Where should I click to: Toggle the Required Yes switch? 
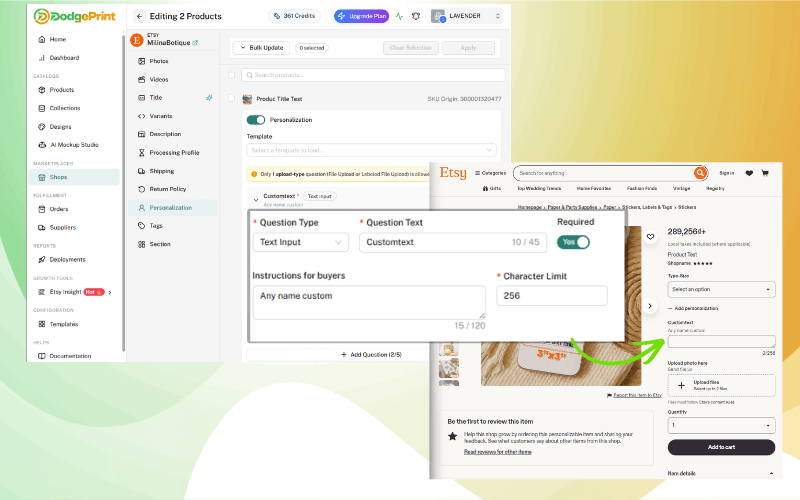click(x=573, y=242)
